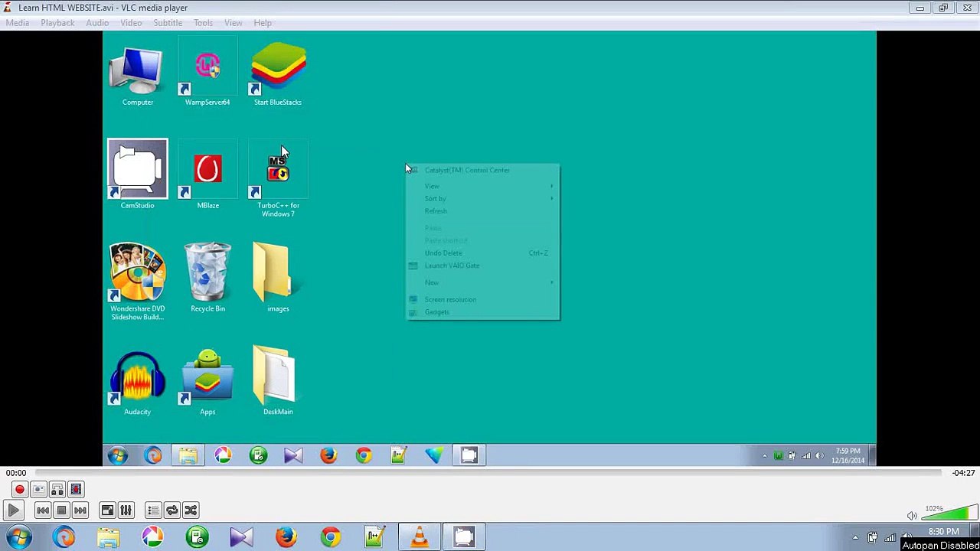Open the Subtitle menu

[x=168, y=23]
